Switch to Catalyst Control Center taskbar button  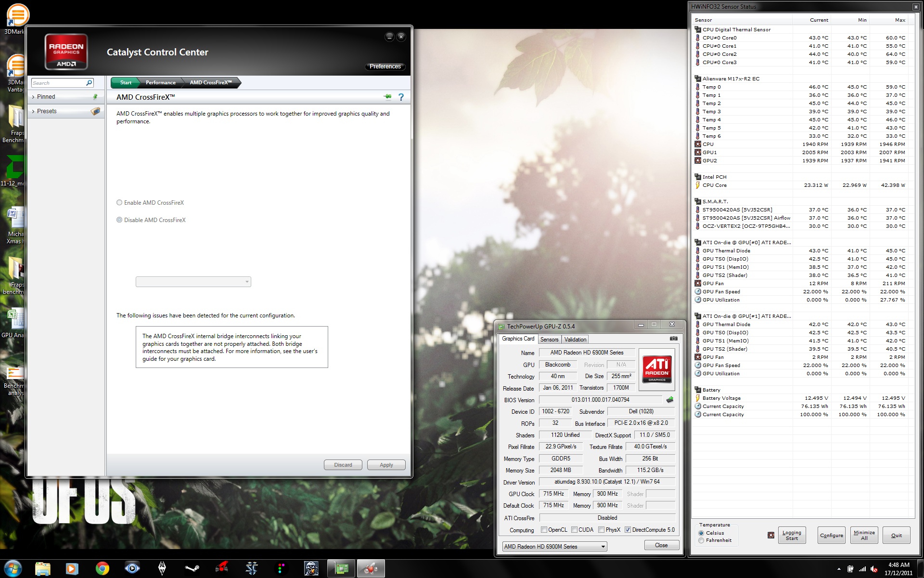click(x=371, y=568)
